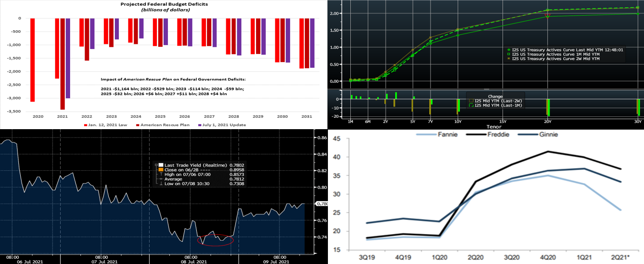This screenshot has width=644, height=264.
Task: Click the red circled low area on yield chart
Action: [215, 239]
